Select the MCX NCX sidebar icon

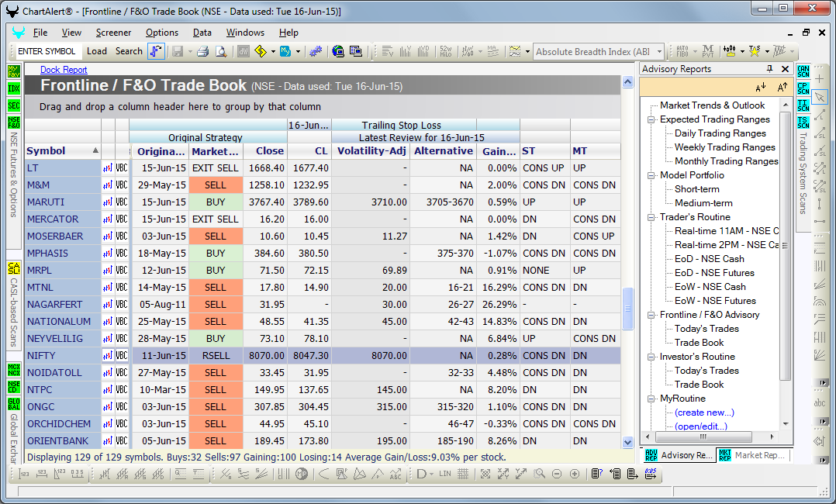[14, 369]
